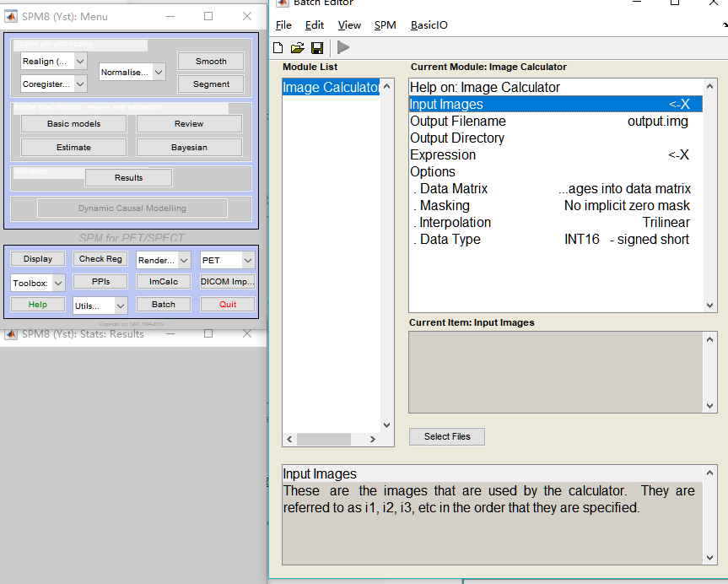Click Module List left scroll arrow
728x584 pixels.
point(289,439)
